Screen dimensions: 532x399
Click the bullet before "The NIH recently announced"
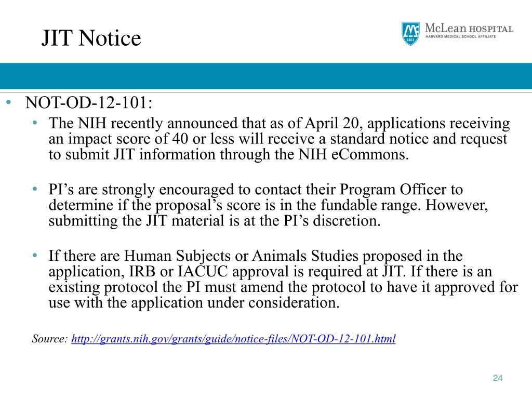35,123
